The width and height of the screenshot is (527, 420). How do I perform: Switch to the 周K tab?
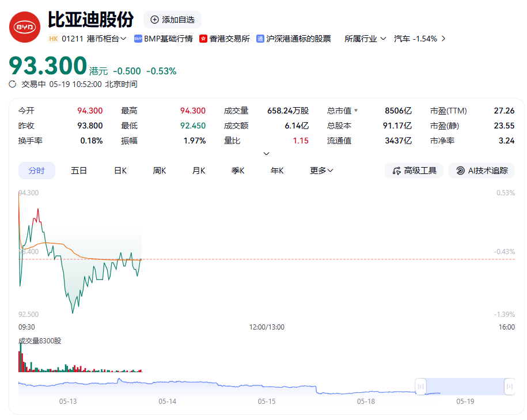click(x=160, y=171)
